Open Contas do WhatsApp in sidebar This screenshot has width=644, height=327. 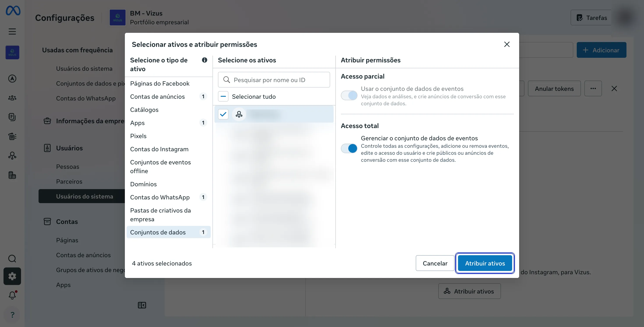pyautogui.click(x=86, y=98)
